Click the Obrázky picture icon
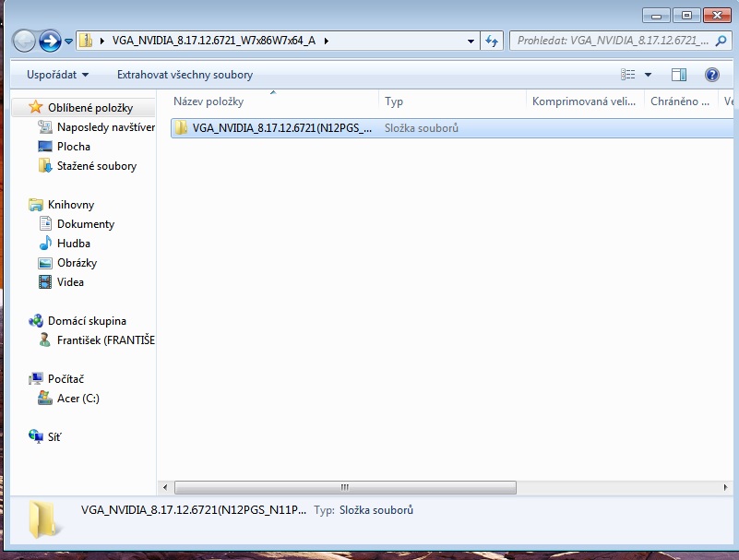This screenshot has width=739, height=560. point(45,263)
